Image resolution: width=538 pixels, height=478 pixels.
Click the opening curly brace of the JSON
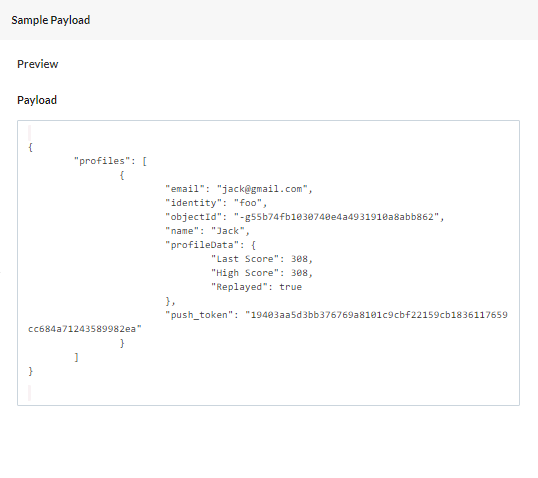[x=31, y=147]
